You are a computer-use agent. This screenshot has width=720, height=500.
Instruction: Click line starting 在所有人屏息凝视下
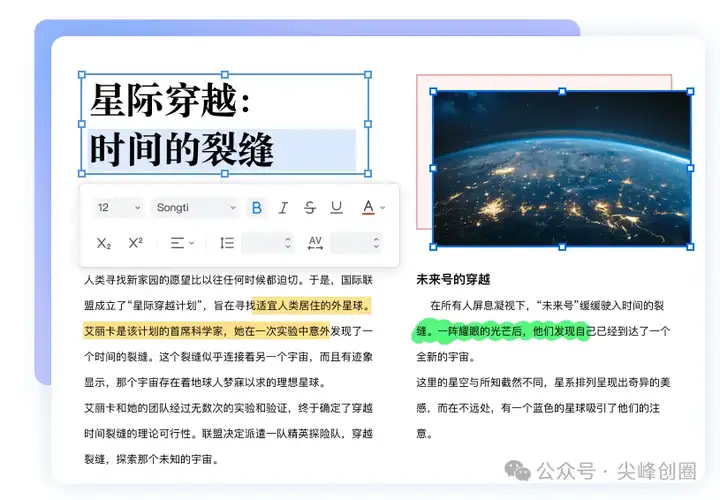point(547,305)
